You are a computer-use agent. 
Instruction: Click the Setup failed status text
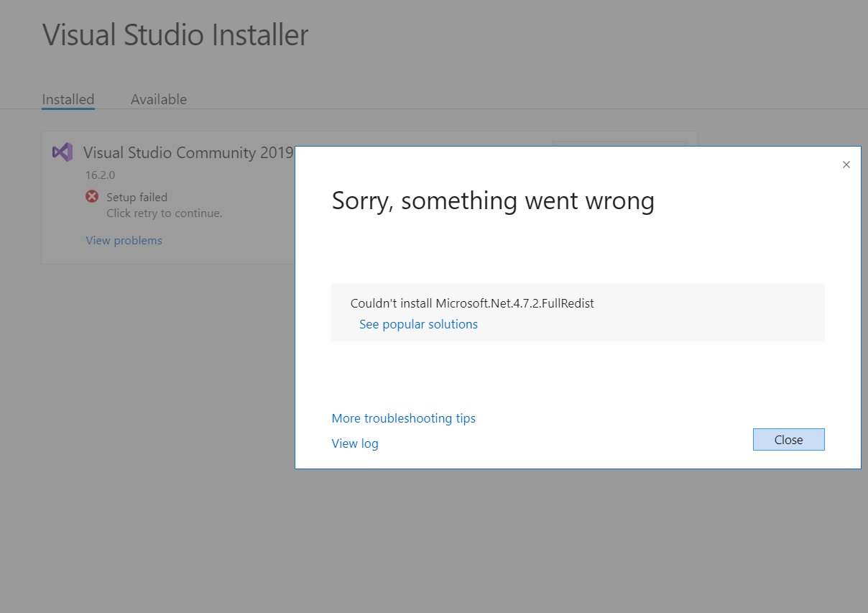(137, 197)
